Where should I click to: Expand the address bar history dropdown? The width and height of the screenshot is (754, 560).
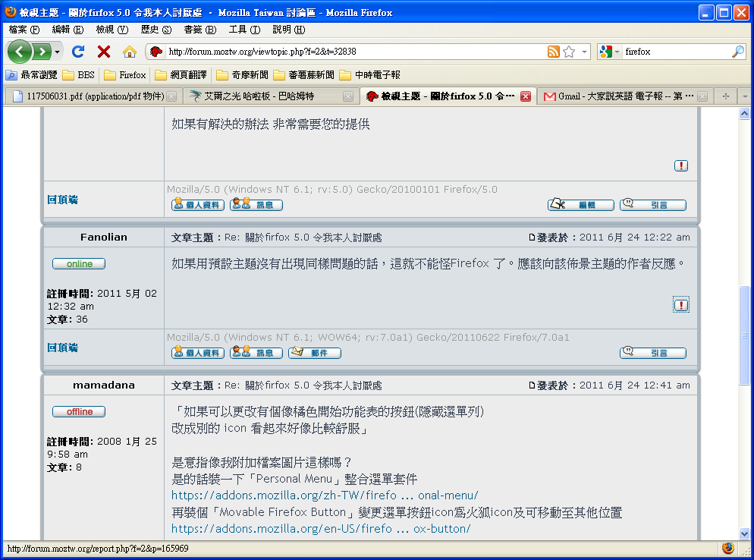(584, 52)
